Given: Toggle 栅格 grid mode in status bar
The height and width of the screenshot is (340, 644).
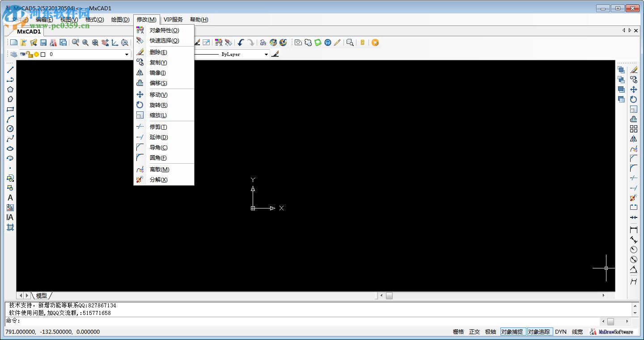Looking at the screenshot, I should point(458,332).
